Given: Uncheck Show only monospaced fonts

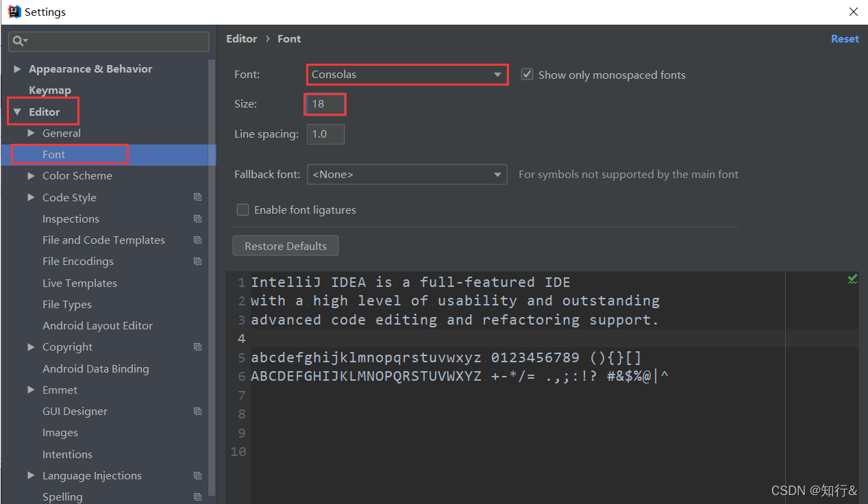Looking at the screenshot, I should tap(527, 75).
